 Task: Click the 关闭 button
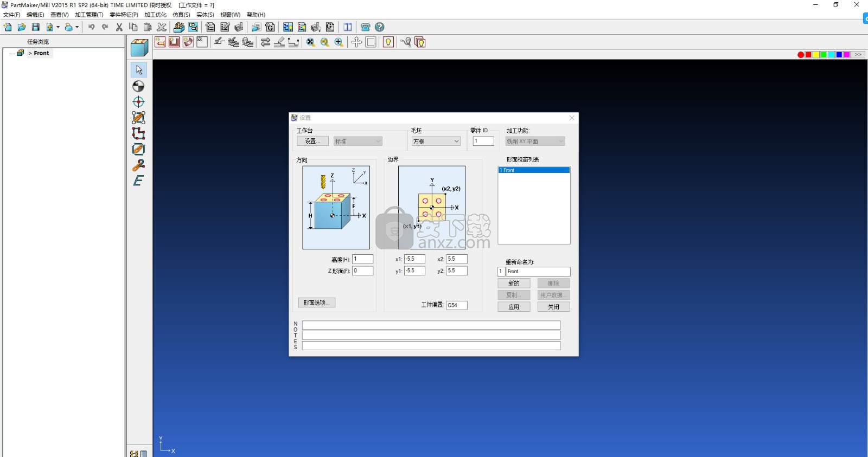[554, 307]
